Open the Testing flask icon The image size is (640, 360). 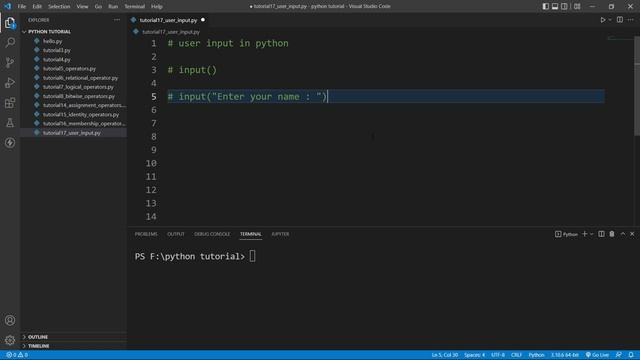[10, 122]
